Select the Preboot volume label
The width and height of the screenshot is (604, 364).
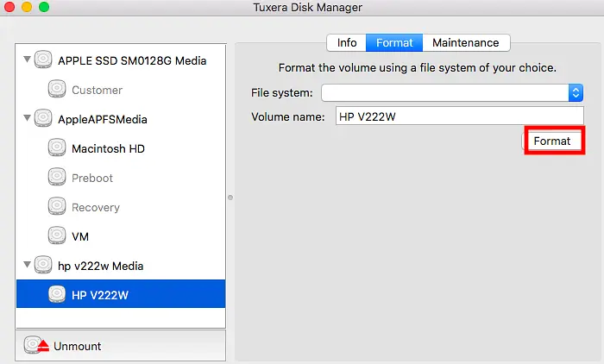(x=92, y=178)
